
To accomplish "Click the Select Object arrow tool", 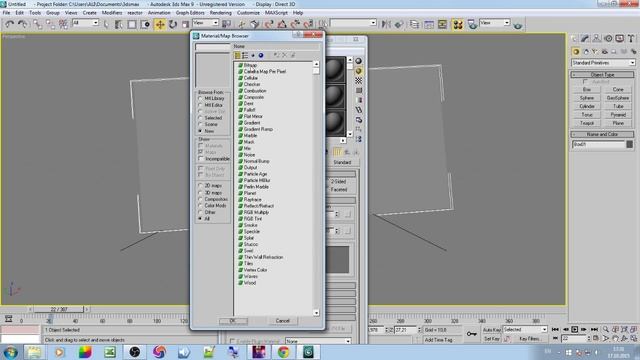I will click(106, 24).
